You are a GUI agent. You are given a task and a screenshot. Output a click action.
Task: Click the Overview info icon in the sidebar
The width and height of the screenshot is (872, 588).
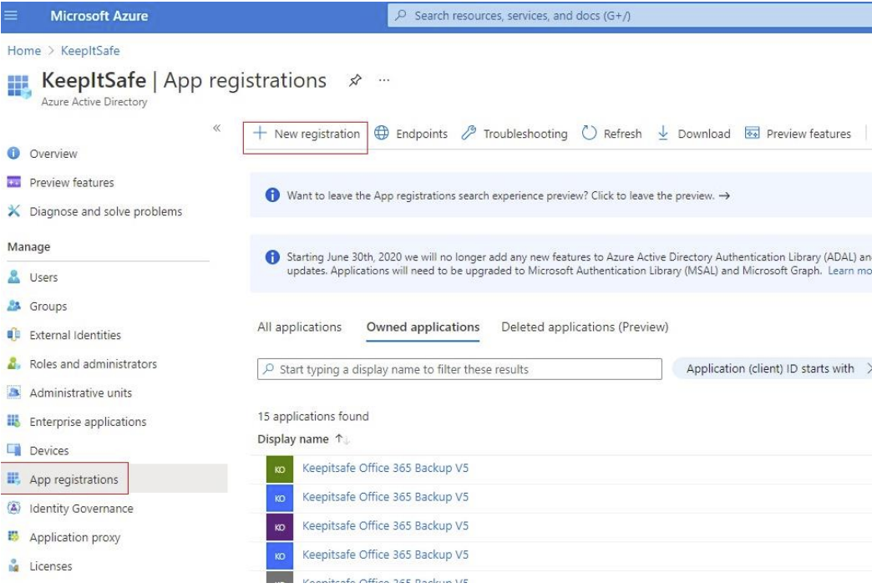coord(14,153)
